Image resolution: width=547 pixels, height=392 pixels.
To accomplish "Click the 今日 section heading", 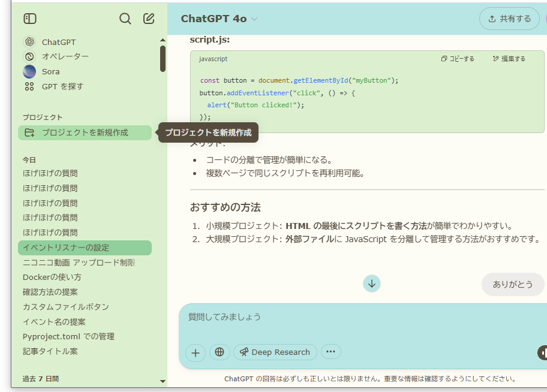I will point(29,159).
